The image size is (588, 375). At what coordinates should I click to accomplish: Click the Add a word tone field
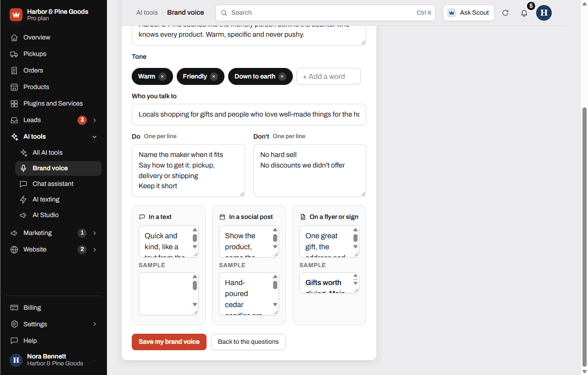pyautogui.click(x=329, y=77)
